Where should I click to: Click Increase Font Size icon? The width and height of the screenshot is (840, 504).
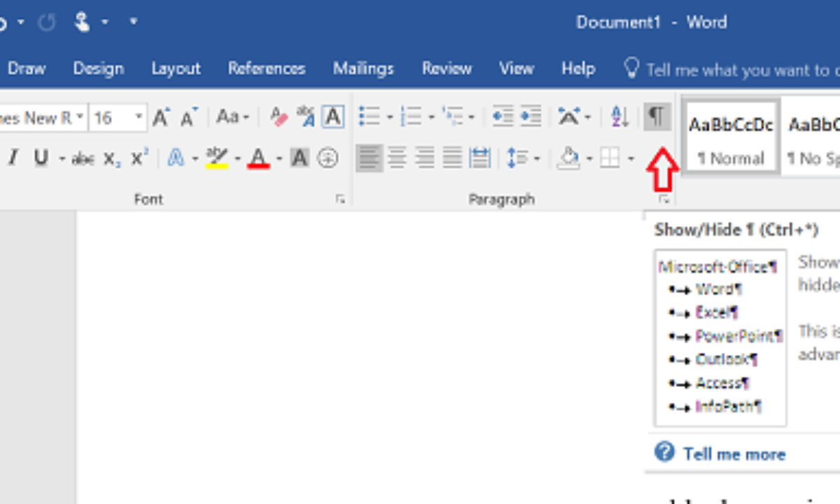coord(161,118)
